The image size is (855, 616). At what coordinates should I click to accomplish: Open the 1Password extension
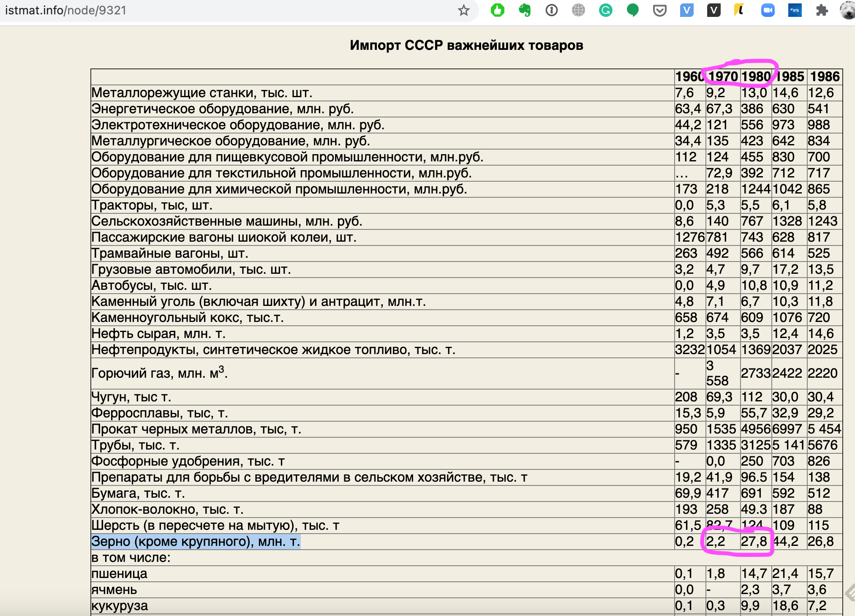pos(552,10)
